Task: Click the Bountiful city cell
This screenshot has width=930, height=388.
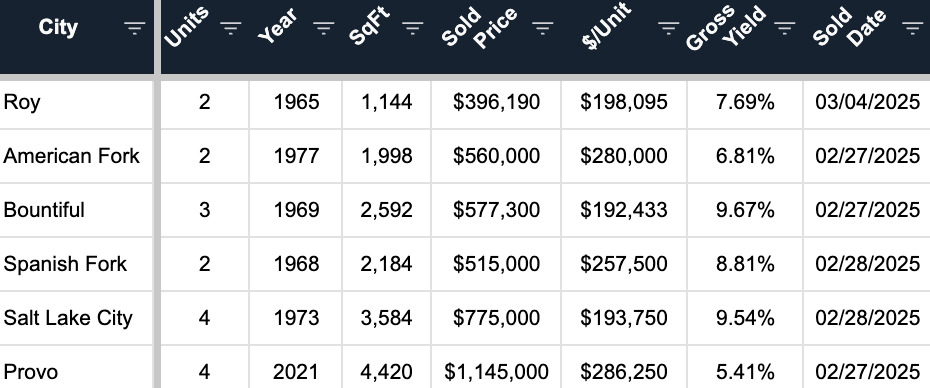Action: [x=77, y=210]
